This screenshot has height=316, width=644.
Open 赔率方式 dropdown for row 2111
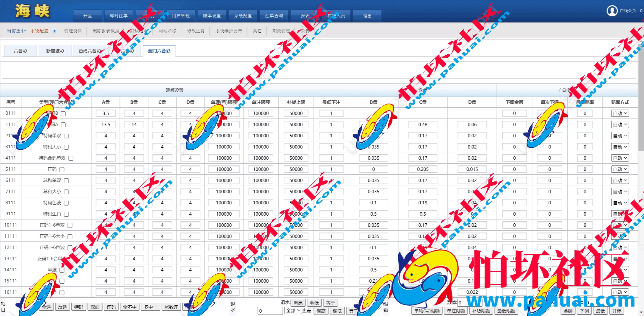620,136
